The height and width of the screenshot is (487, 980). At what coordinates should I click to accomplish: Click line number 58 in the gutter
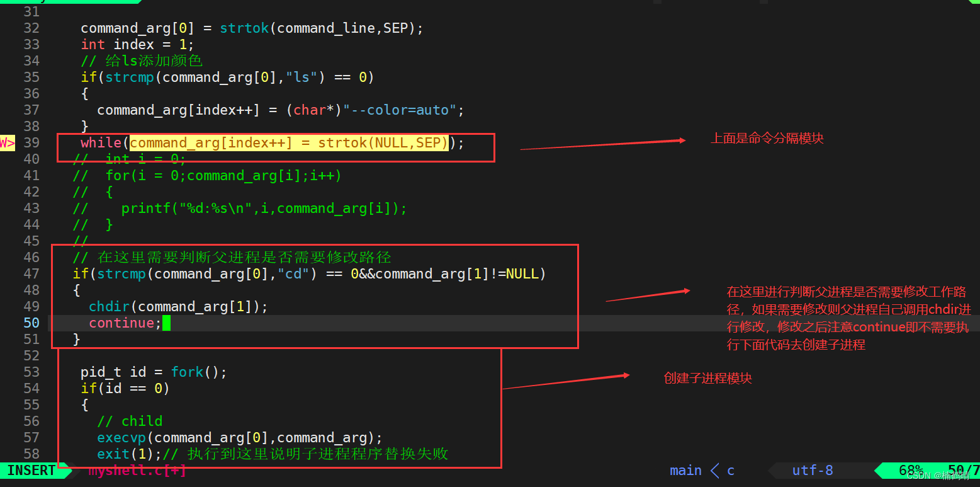click(x=31, y=454)
